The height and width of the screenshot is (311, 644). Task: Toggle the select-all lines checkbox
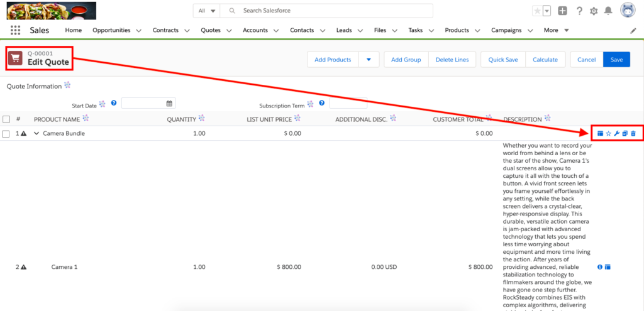point(6,119)
